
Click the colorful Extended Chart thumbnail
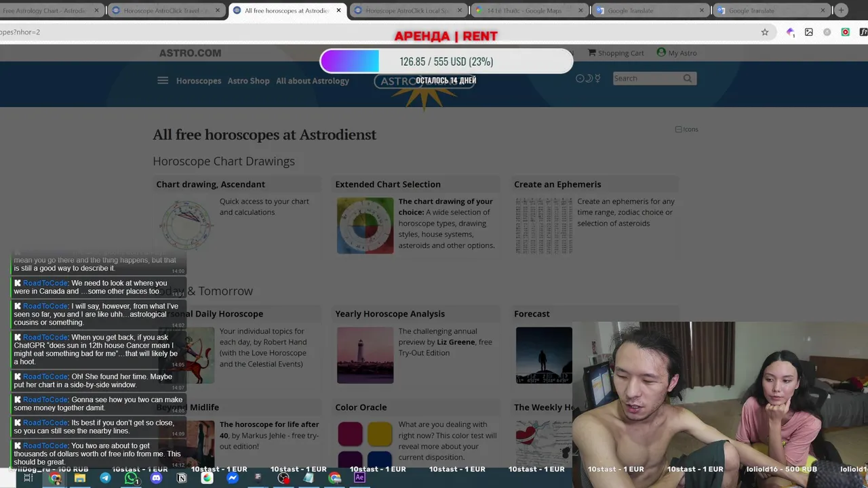pyautogui.click(x=365, y=226)
